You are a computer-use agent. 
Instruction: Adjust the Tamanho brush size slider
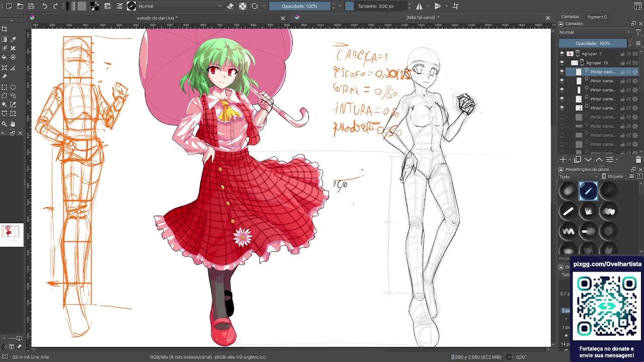[376, 6]
